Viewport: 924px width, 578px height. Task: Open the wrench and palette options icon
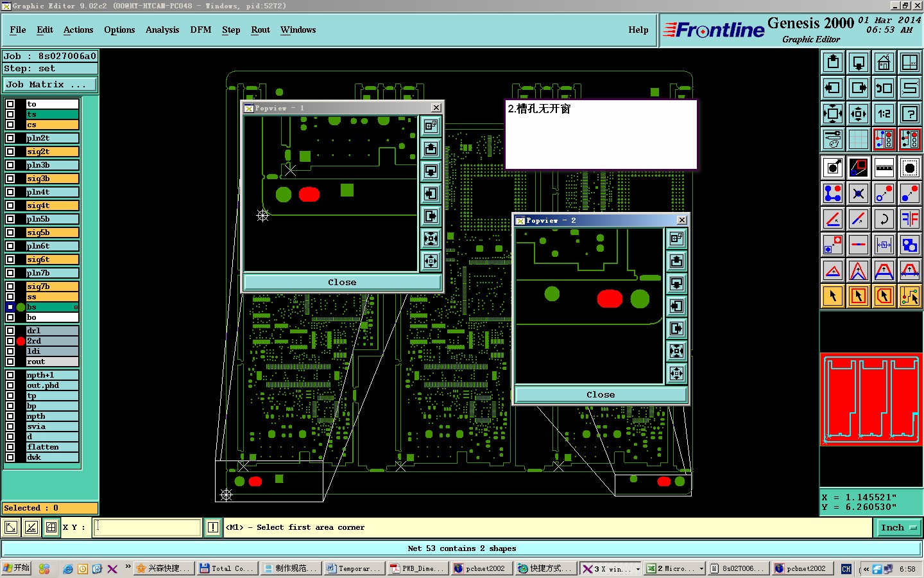point(833,139)
